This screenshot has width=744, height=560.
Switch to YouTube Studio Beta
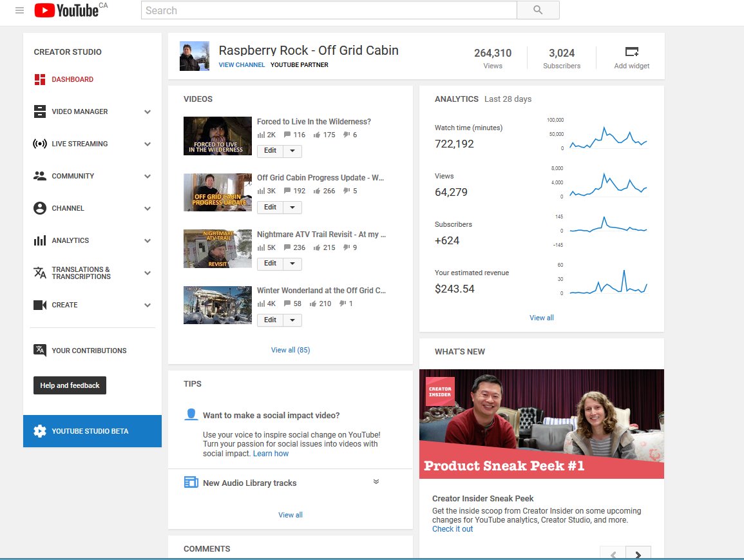93,431
